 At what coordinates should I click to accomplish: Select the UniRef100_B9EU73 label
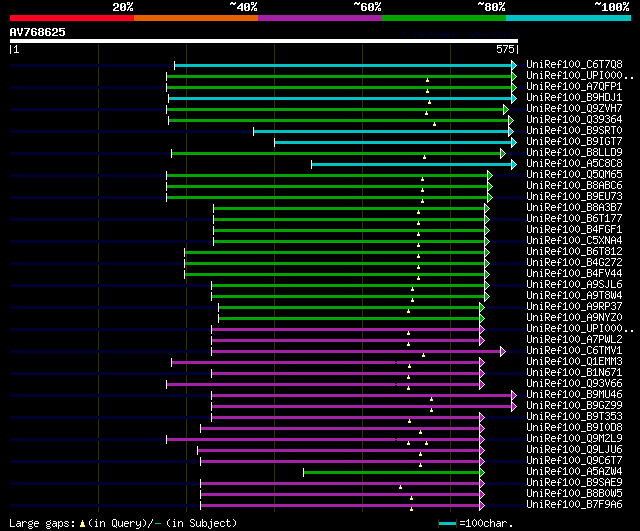tap(574, 197)
